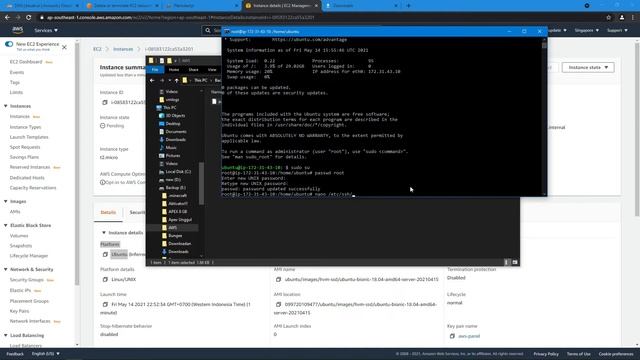Select the AWS folder in Explorer tree
This screenshot has height=360, width=640.
[x=169, y=228]
